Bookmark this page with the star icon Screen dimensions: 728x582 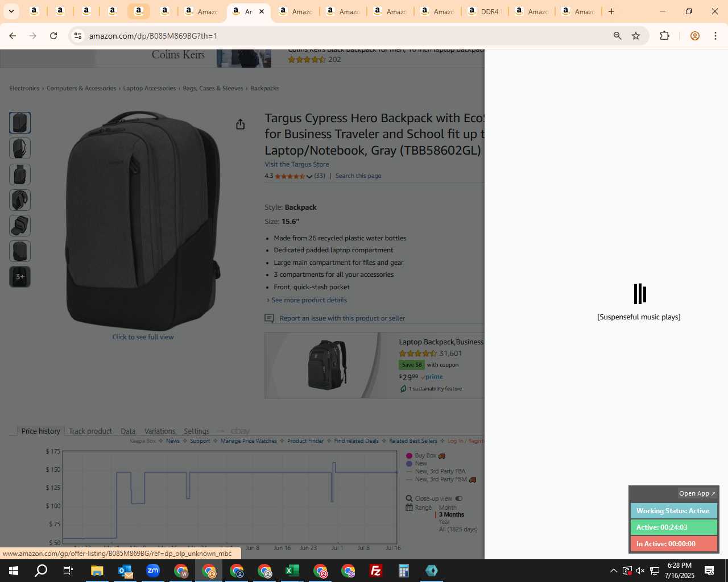636,36
